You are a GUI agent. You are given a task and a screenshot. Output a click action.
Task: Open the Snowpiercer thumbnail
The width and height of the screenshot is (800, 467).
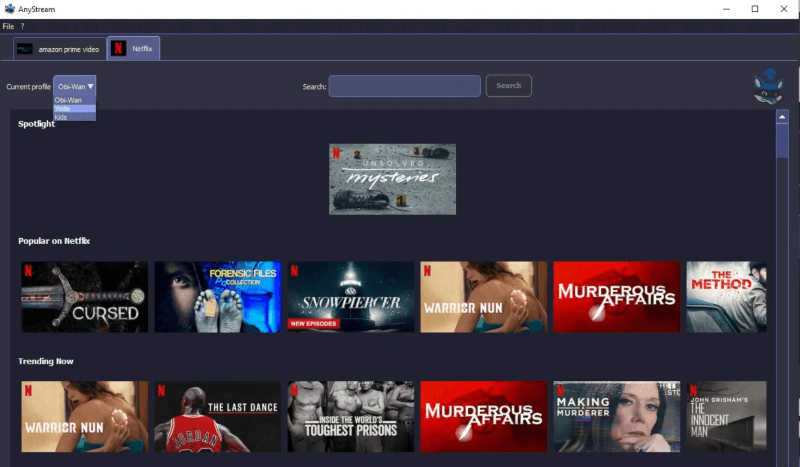click(351, 297)
